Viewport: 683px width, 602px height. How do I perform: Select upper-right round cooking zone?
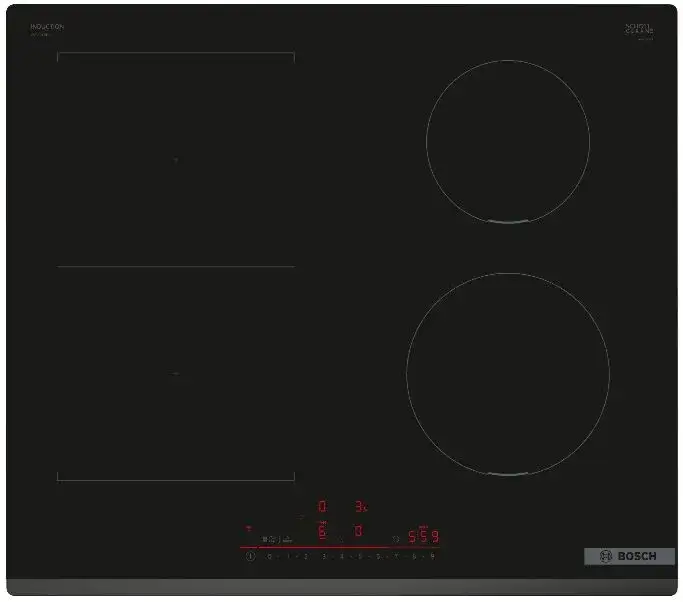508,141
